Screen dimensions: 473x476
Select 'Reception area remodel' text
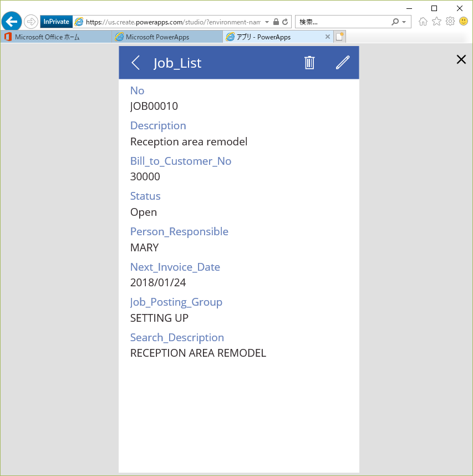coord(189,142)
